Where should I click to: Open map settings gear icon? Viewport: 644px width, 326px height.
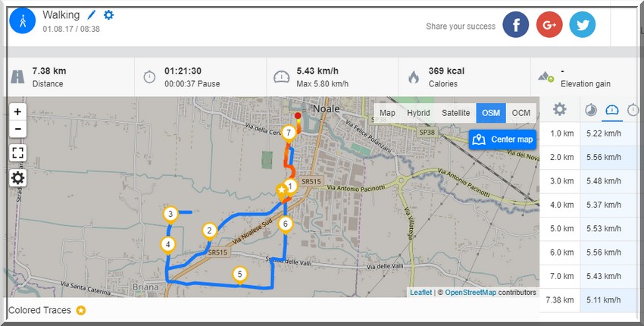(17, 178)
